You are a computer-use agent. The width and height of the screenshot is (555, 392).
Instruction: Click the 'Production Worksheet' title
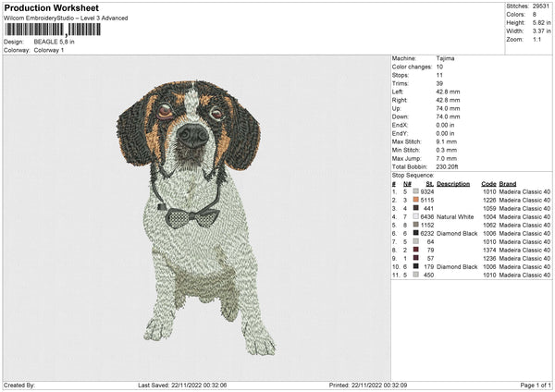coord(51,7)
